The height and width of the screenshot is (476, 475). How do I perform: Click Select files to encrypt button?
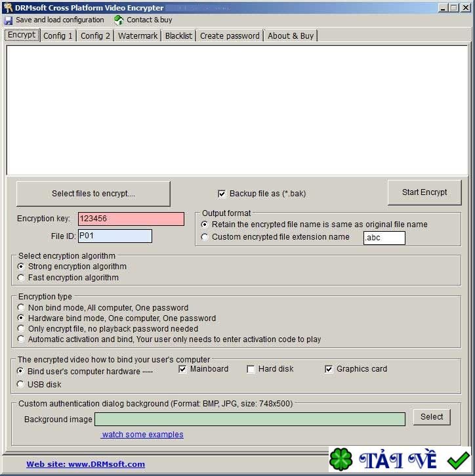(93, 194)
